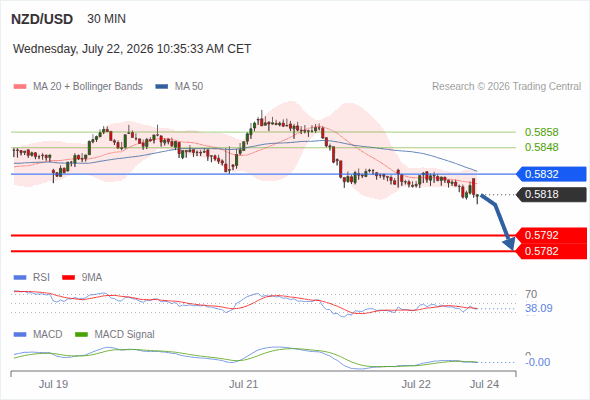Image resolution: width=590 pixels, height=400 pixels.
Task: Select the 9MA legend label
Action: [x=92, y=277]
